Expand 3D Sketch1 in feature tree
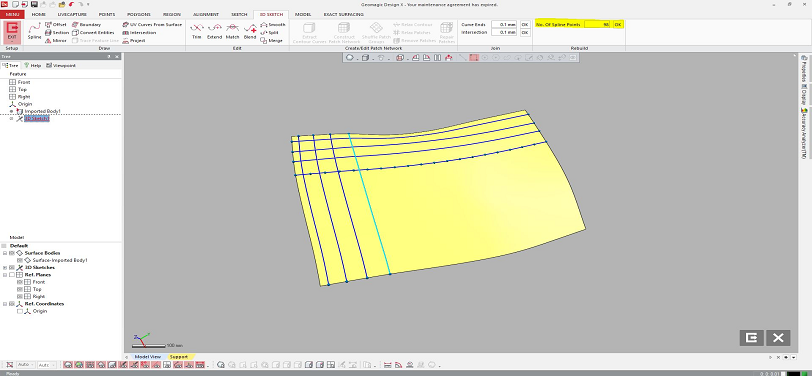Viewport: 812px width, 376px height. (11, 119)
